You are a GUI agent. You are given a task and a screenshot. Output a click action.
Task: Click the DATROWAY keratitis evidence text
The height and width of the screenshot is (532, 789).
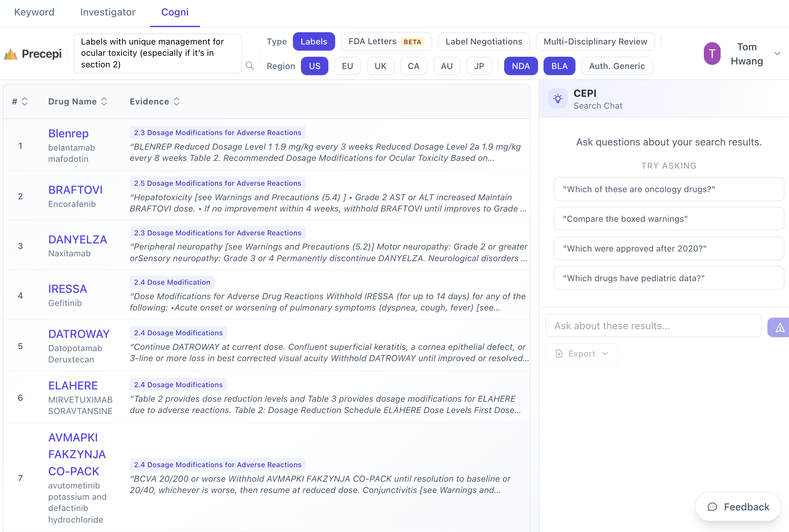click(x=329, y=352)
